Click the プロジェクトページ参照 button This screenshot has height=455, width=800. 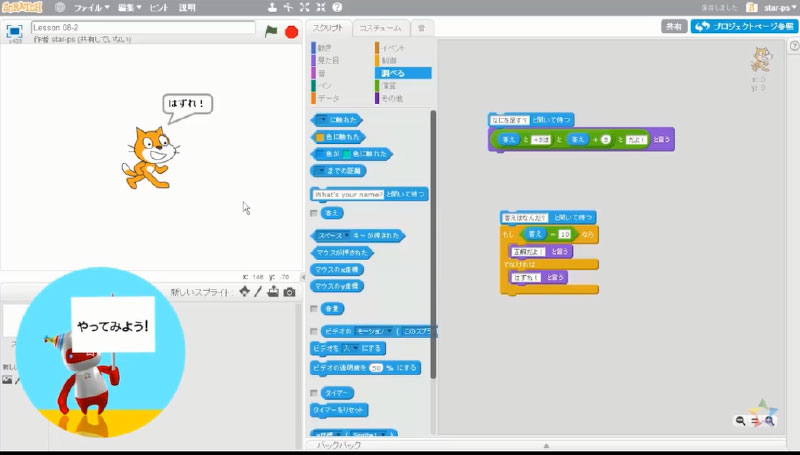pos(744,27)
